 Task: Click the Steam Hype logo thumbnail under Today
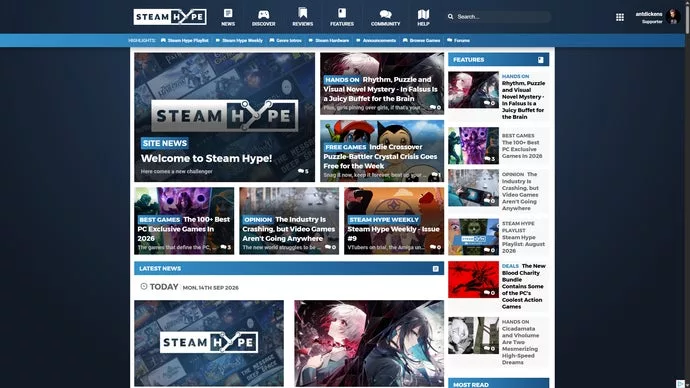pos(209,343)
